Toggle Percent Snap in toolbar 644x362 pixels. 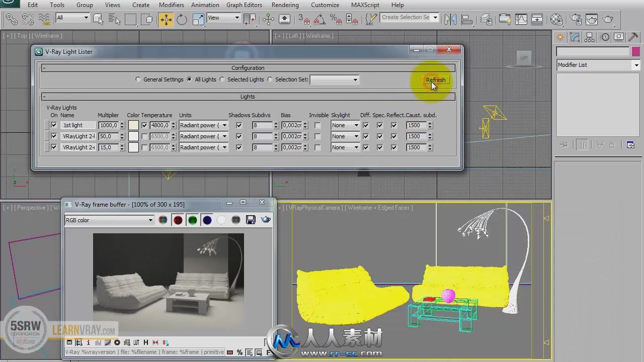[x=336, y=20]
